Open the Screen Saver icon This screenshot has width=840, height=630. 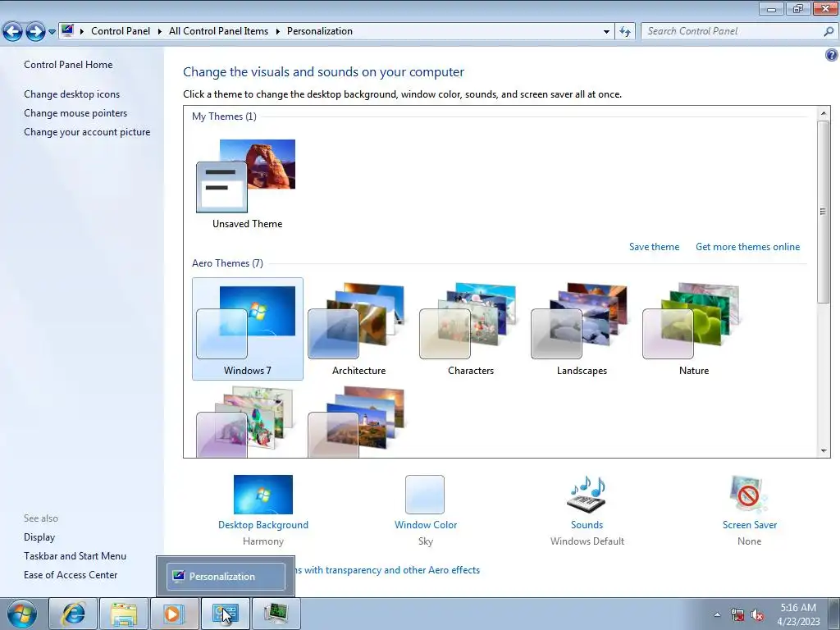749,495
